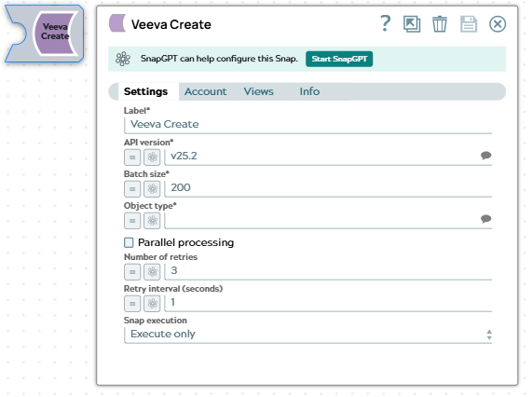Image resolution: width=532 pixels, height=397 pixels.
Task: Open the Snap execution dropdown
Action: 308,335
